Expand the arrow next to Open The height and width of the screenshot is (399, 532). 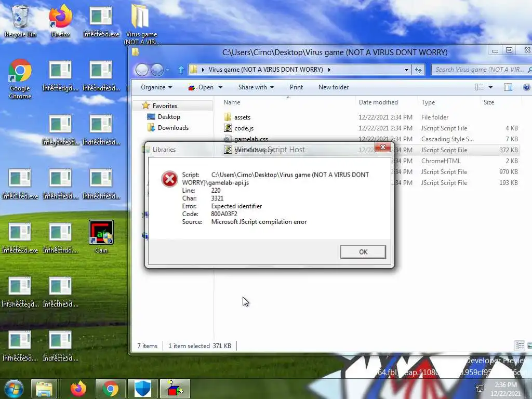220,87
